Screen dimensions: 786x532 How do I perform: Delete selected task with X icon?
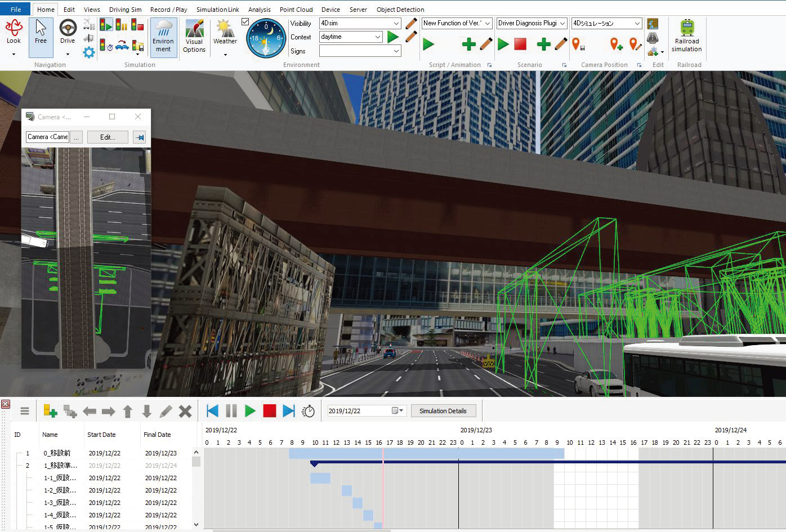pyautogui.click(x=185, y=411)
